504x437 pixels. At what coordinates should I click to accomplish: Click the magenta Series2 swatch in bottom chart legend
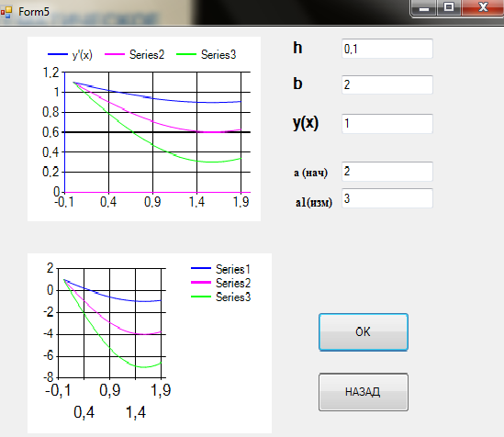point(201,282)
